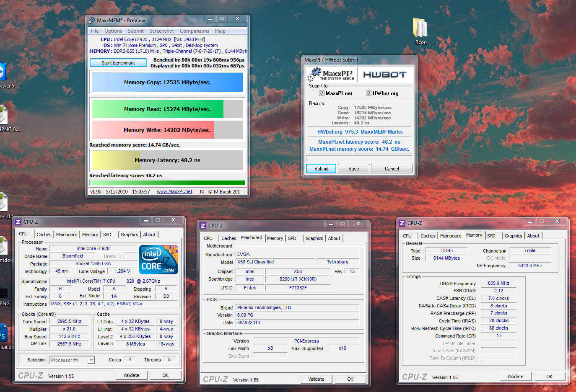
Task: Click the v1.90 status bar entry
Action: click(x=96, y=191)
